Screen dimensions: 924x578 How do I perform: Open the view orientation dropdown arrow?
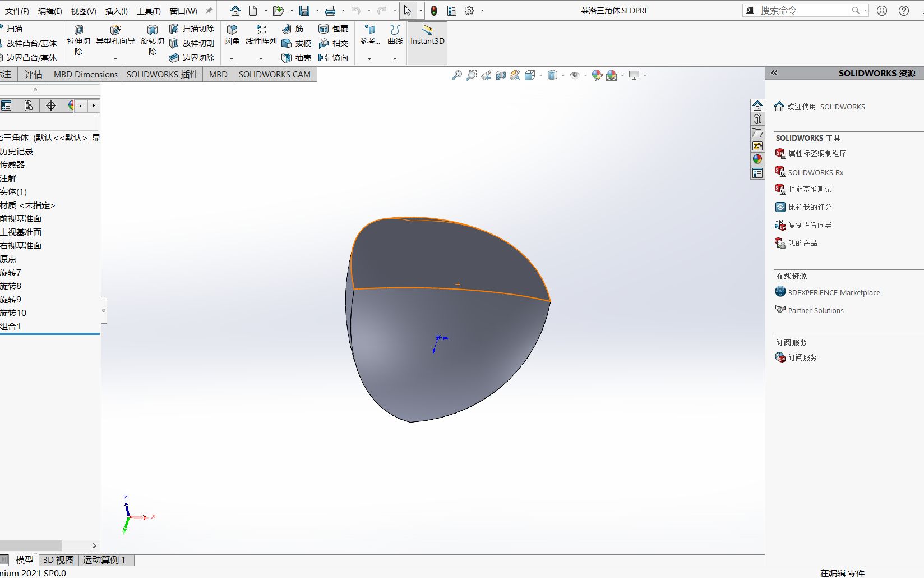540,75
